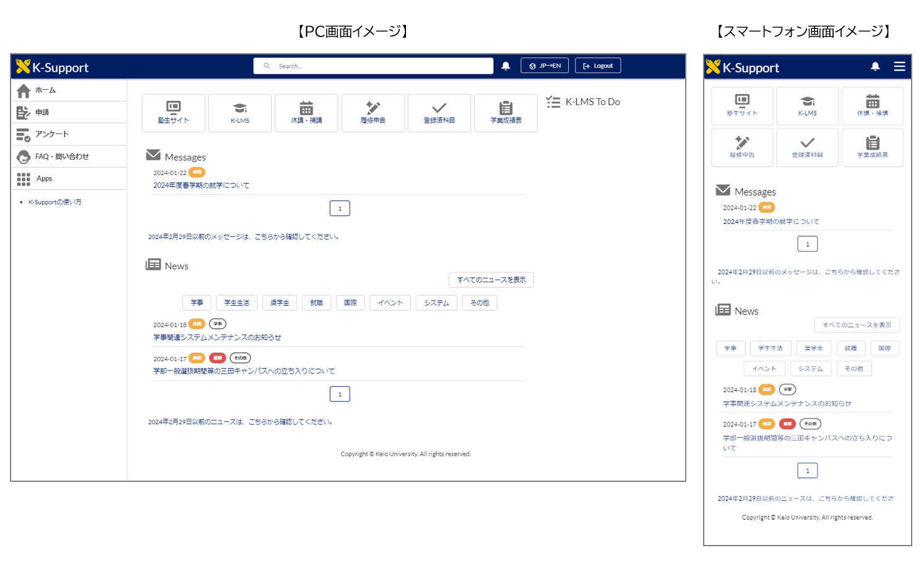Click the Logout button
Image resolution: width=924 pixels, height=566 pixels.
pyautogui.click(x=597, y=65)
